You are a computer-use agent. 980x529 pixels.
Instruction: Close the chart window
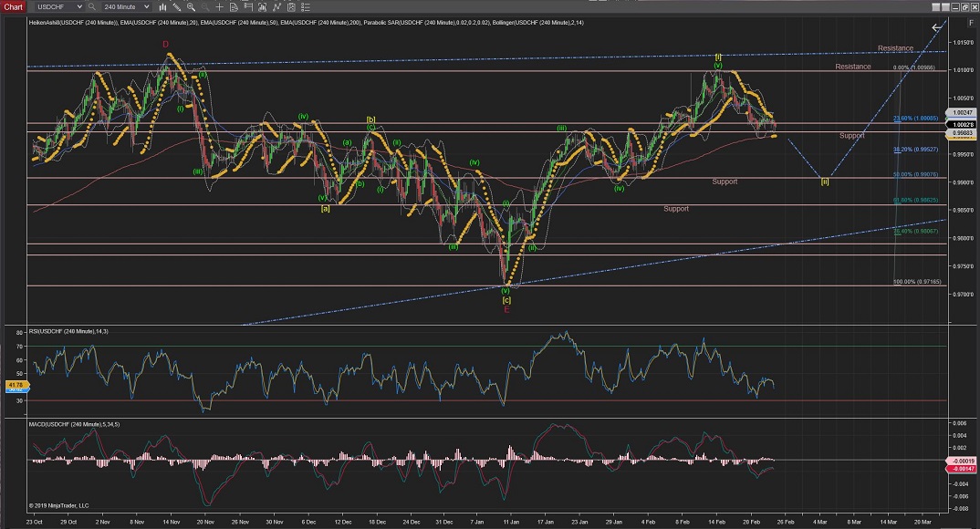tap(974, 7)
